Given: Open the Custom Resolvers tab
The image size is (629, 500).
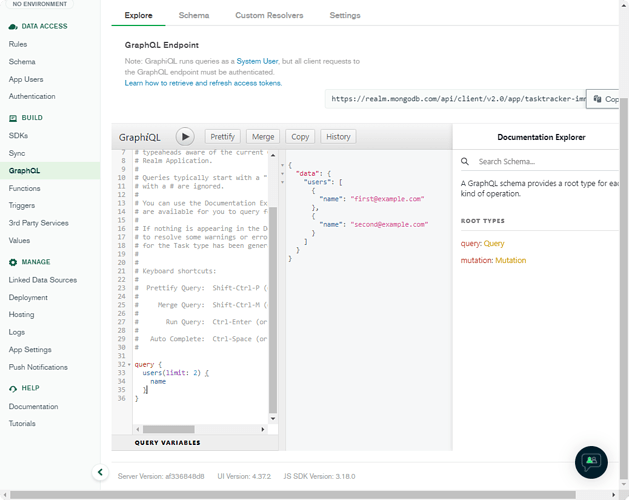Looking at the screenshot, I should pos(269,16).
